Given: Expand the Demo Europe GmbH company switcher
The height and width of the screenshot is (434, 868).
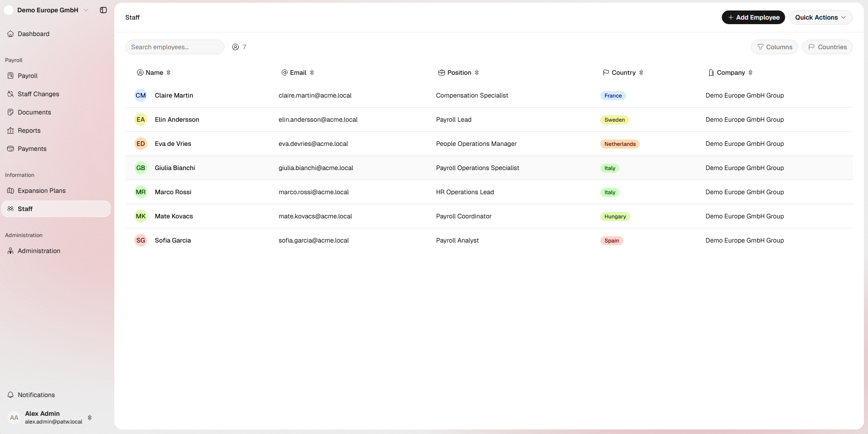Looking at the screenshot, I should tap(86, 10).
